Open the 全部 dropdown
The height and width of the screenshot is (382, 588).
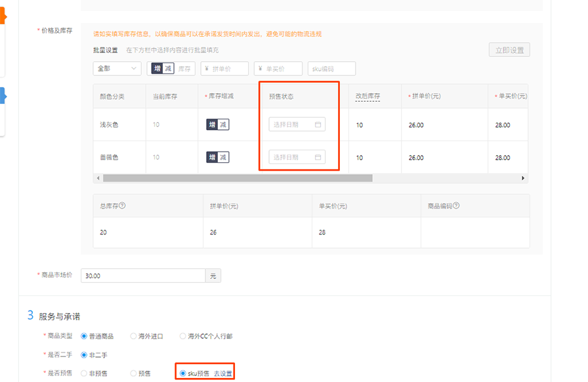click(117, 69)
